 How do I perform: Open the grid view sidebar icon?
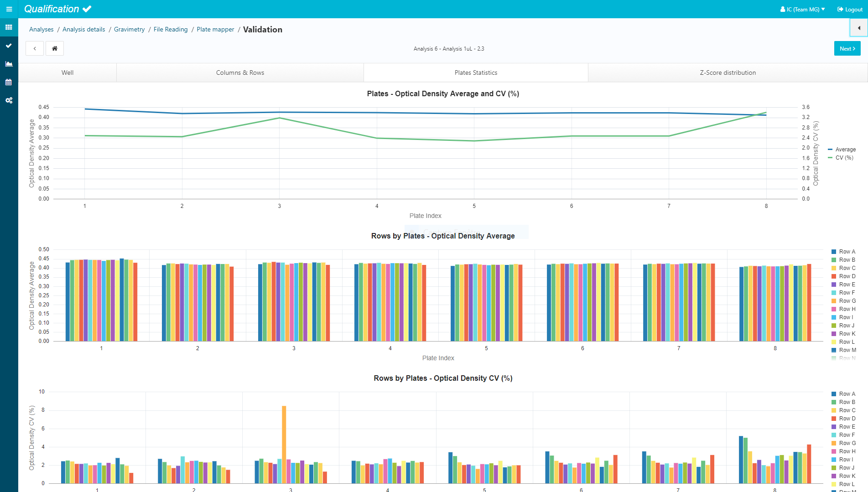click(9, 27)
